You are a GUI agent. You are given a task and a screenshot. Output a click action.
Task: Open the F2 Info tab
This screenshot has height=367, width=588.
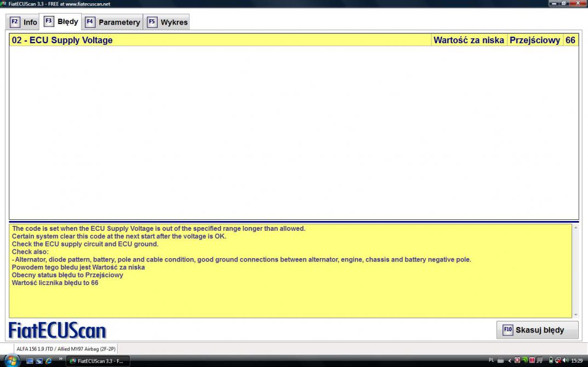point(24,22)
